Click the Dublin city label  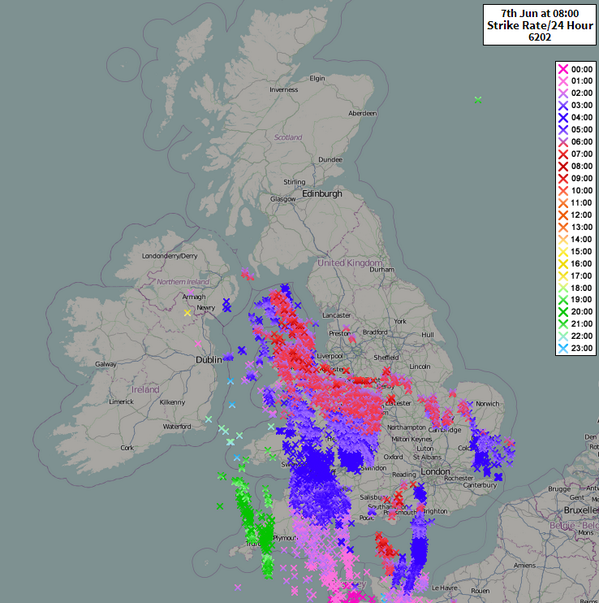coord(209,360)
